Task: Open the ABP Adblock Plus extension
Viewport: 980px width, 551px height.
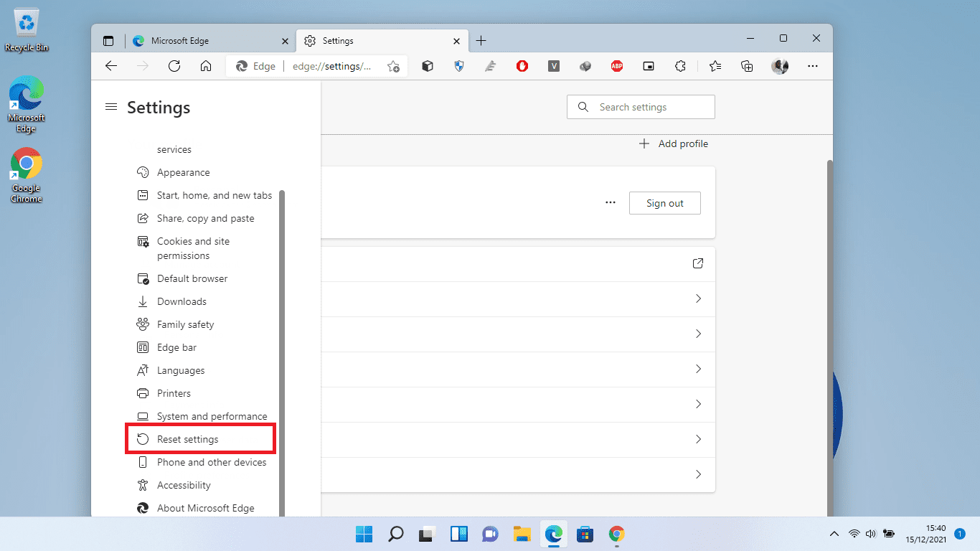Action: pos(616,66)
